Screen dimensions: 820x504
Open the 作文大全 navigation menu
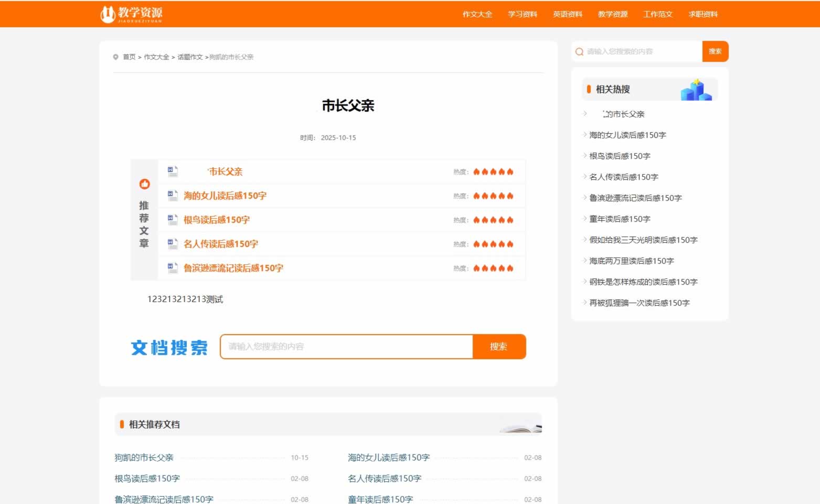click(x=477, y=15)
